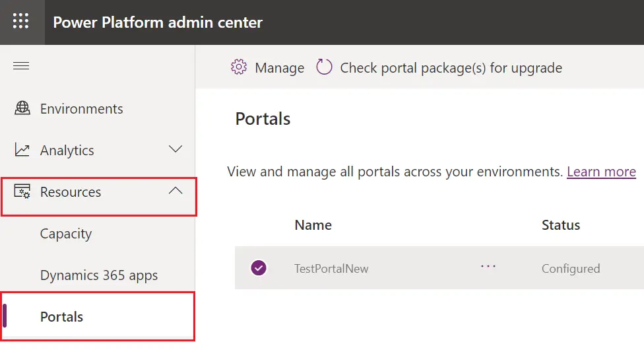Sort by the Status column header
Image resolution: width=644 pixels, height=350 pixels.
click(x=561, y=225)
